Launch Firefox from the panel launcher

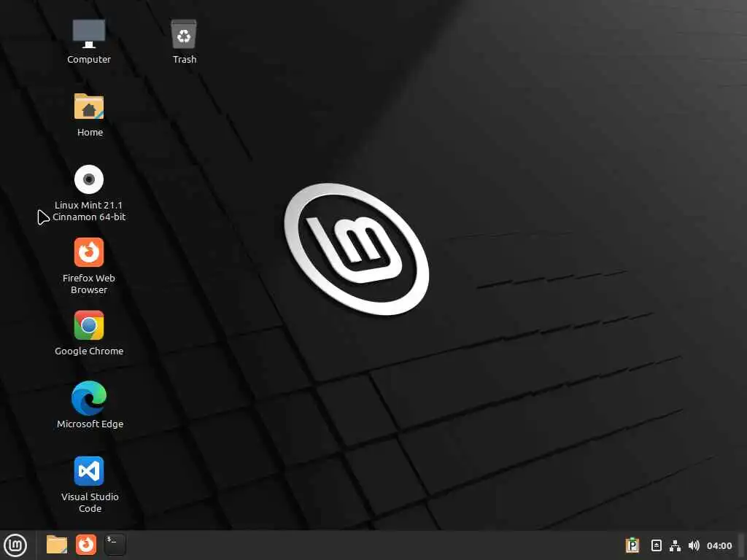pyautogui.click(x=86, y=545)
